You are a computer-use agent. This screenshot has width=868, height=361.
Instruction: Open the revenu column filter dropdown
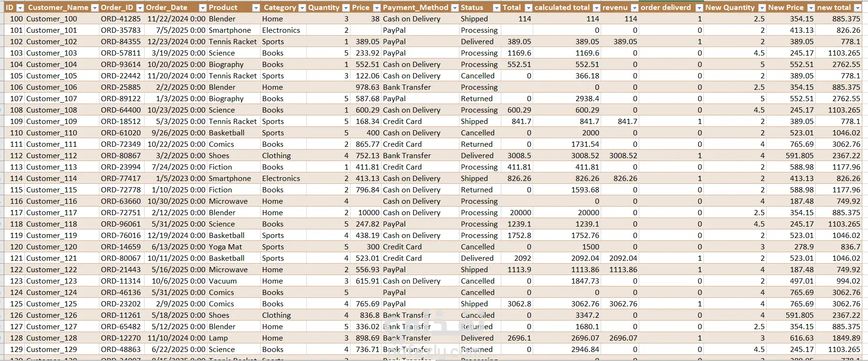click(634, 8)
